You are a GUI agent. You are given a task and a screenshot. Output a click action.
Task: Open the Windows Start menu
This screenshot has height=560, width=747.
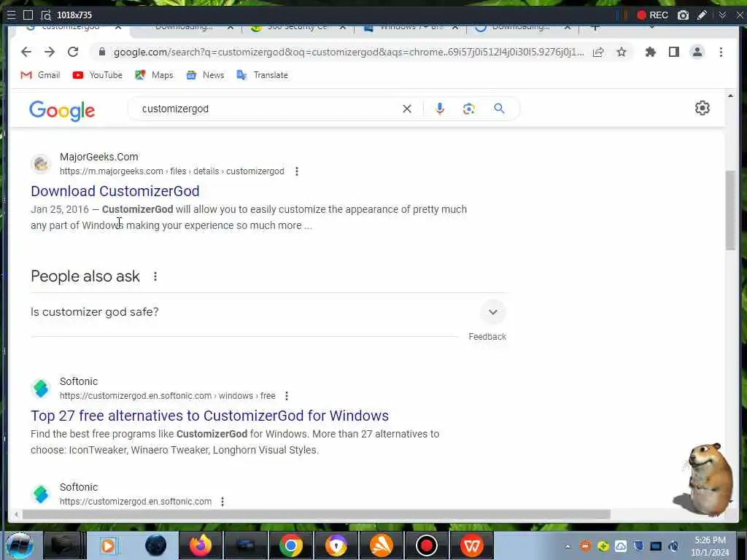click(x=19, y=545)
